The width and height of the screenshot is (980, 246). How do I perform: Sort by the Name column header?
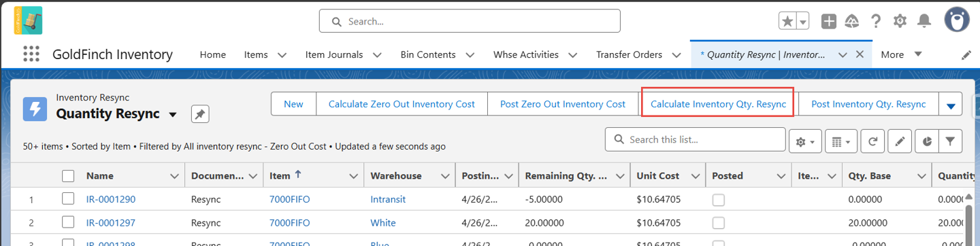click(100, 176)
